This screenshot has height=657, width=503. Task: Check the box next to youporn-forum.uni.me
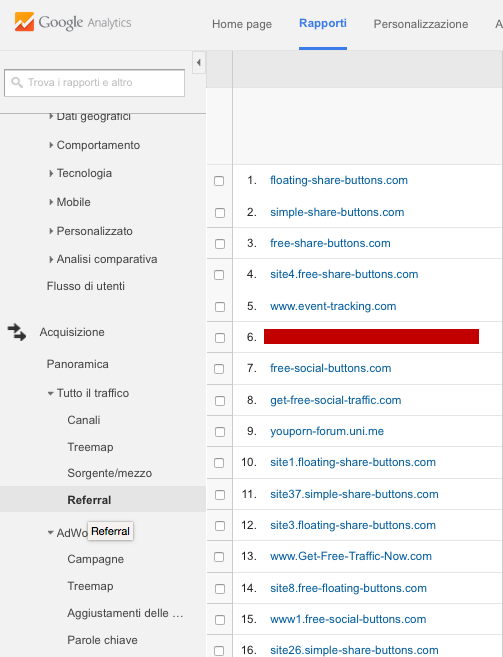point(220,432)
